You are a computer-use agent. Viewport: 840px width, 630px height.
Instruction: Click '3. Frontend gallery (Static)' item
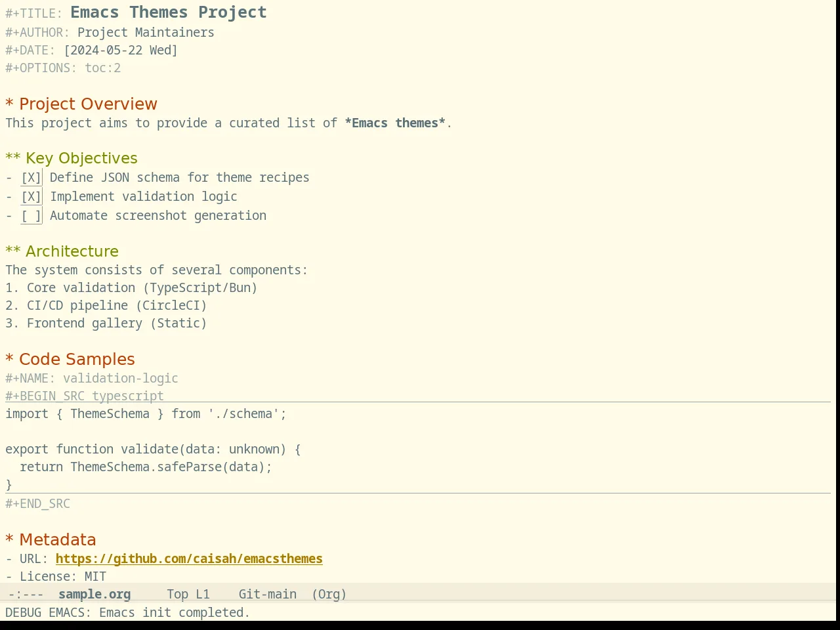(106, 323)
